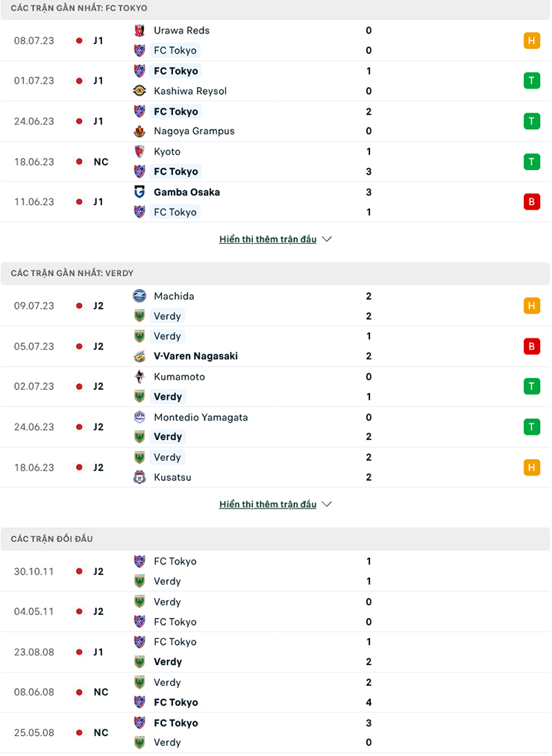
Task: Open the Verdy 'Hiển thị thêm trận đấu' link
Action: pyautogui.click(x=268, y=505)
